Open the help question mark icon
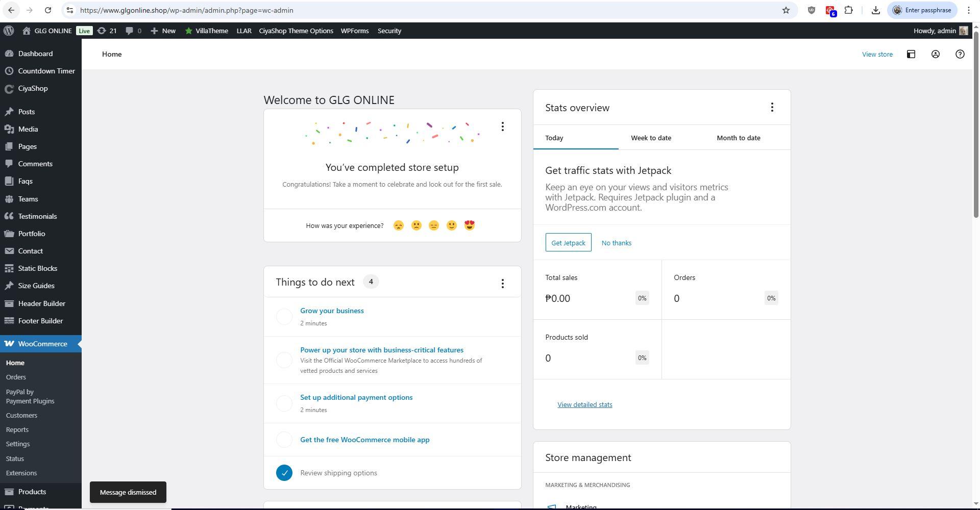Image resolution: width=980 pixels, height=510 pixels. pos(960,54)
